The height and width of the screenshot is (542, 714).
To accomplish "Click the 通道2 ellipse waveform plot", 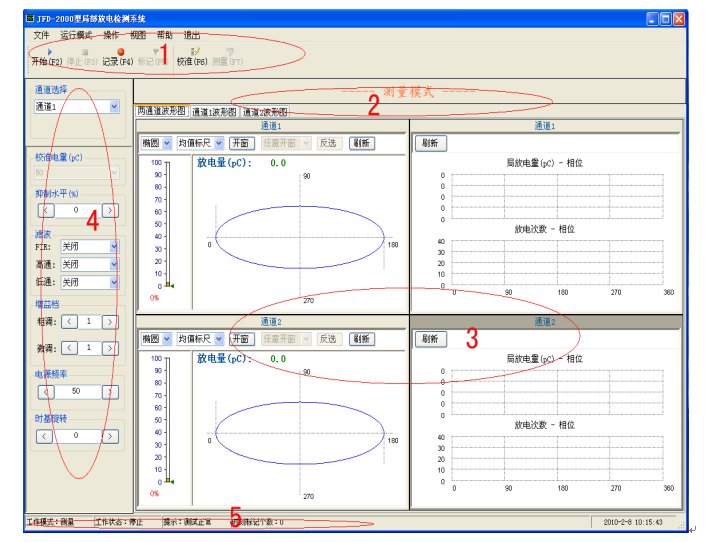I will [x=300, y=433].
